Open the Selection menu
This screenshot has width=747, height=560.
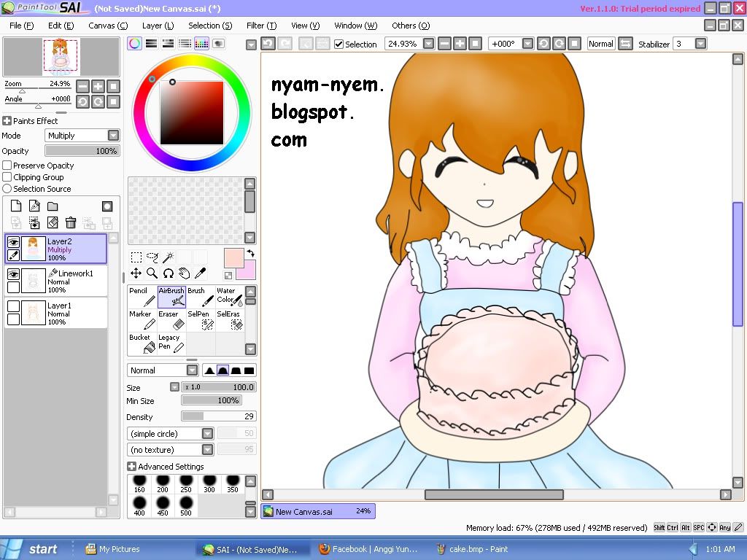(210, 26)
